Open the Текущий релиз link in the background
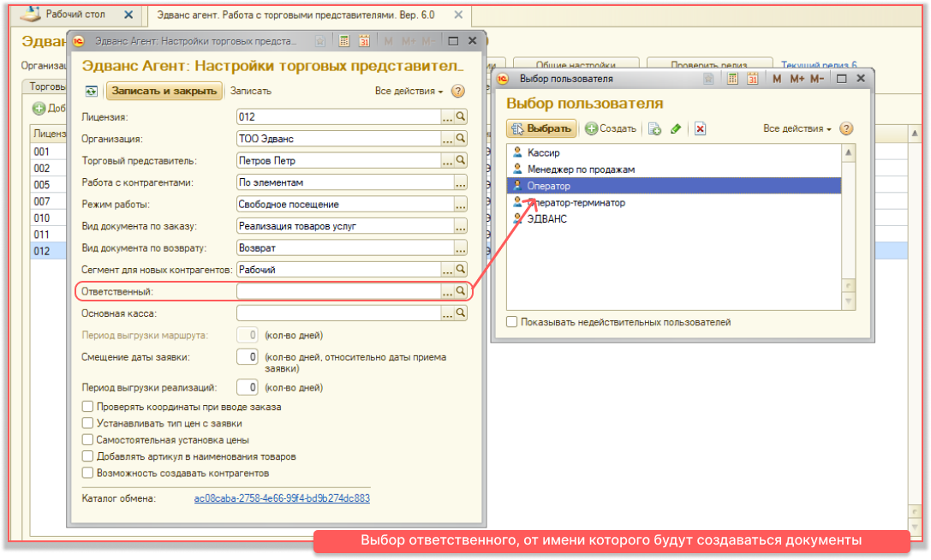This screenshot has height=560, width=931. 819,64
